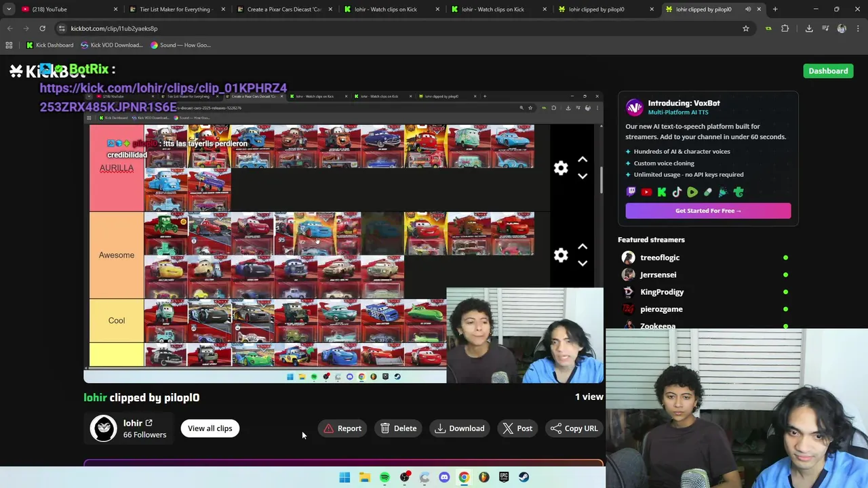
Task: Copy the clip URL
Action: [574, 428]
